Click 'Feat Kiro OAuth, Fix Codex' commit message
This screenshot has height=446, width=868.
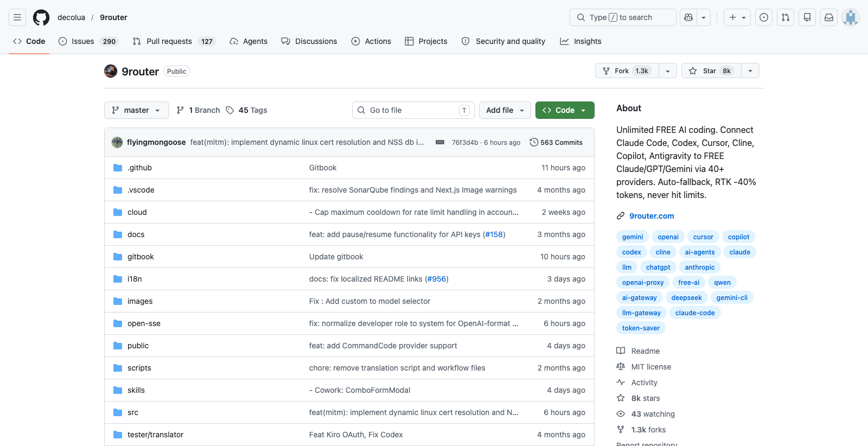(356, 435)
